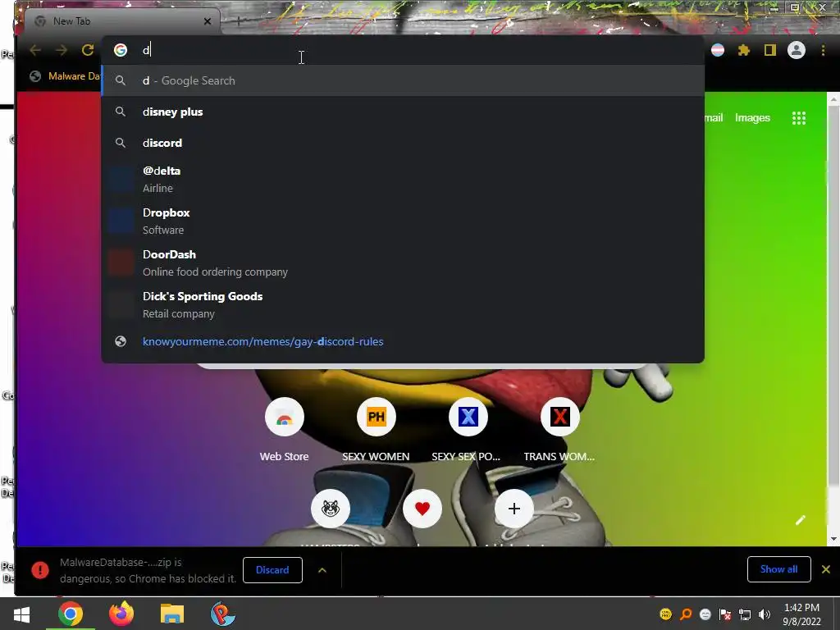Screen dimensions: 840x630
Task: Click Show all downloads button
Action: point(778,569)
